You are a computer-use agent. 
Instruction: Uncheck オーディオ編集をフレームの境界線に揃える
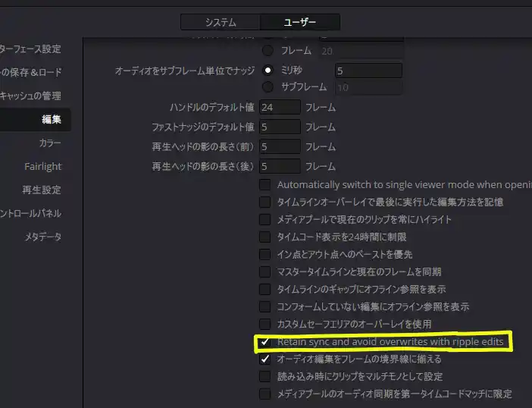[264, 359]
